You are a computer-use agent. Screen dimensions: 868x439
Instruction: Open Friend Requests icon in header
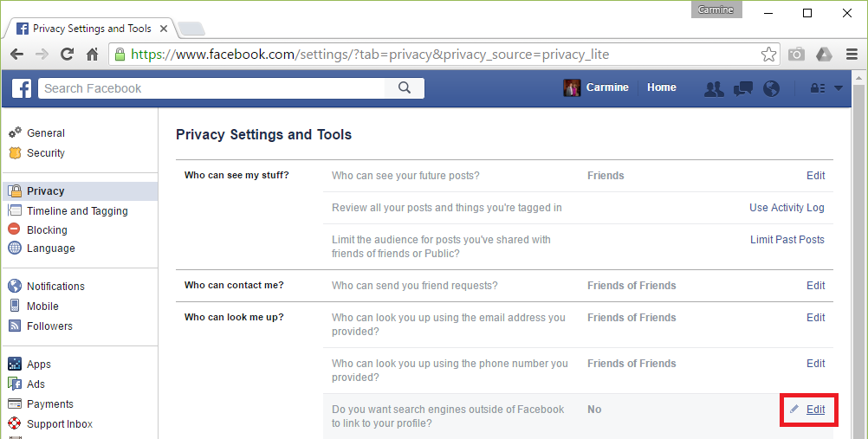(714, 88)
